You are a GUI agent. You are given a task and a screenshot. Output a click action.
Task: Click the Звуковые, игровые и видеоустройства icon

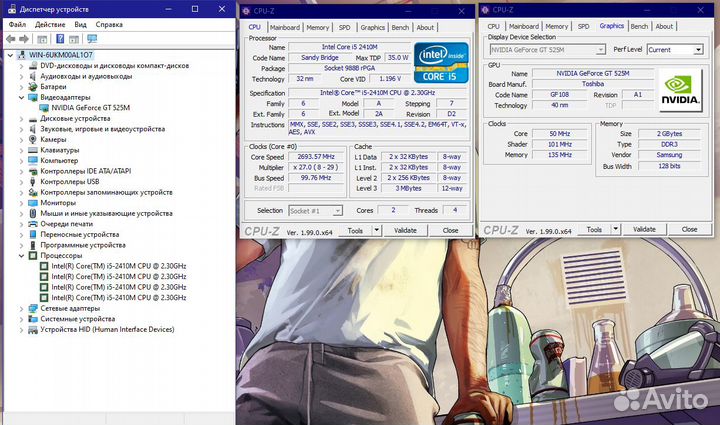[x=33, y=129]
